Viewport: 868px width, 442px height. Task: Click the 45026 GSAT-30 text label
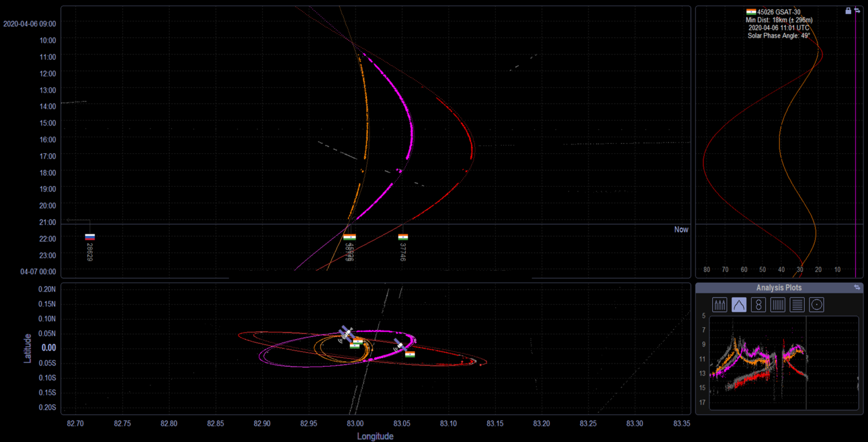(x=780, y=11)
